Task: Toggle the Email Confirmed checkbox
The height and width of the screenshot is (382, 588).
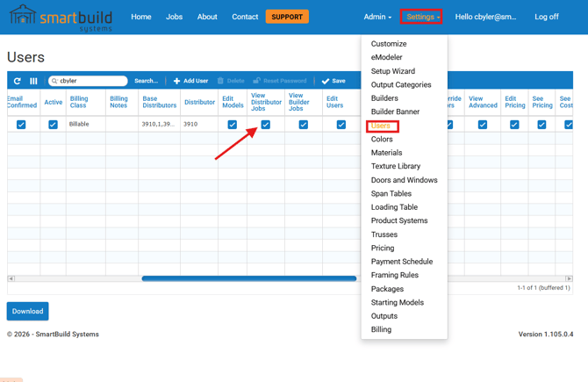Action: tap(21, 125)
